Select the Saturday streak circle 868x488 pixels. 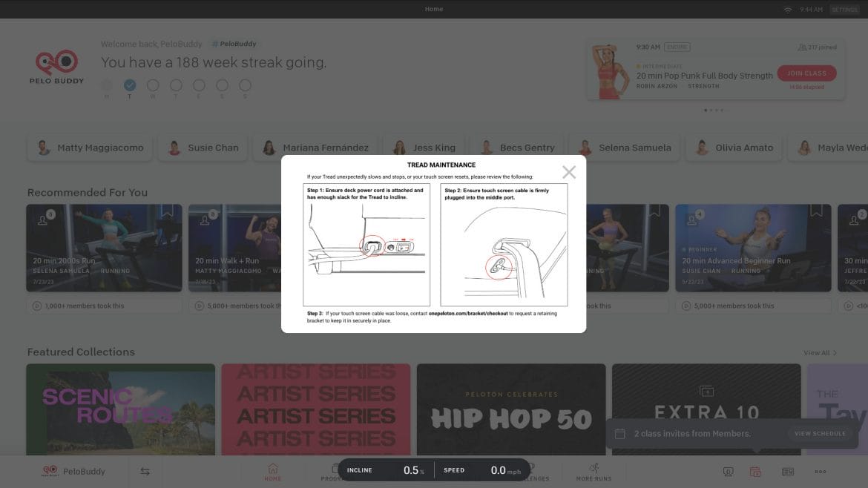coord(222,85)
